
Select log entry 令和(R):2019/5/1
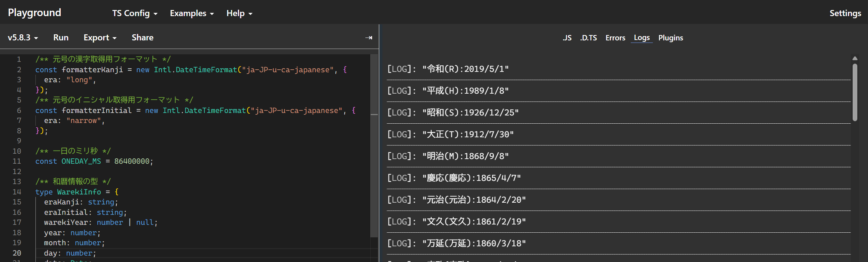point(619,69)
